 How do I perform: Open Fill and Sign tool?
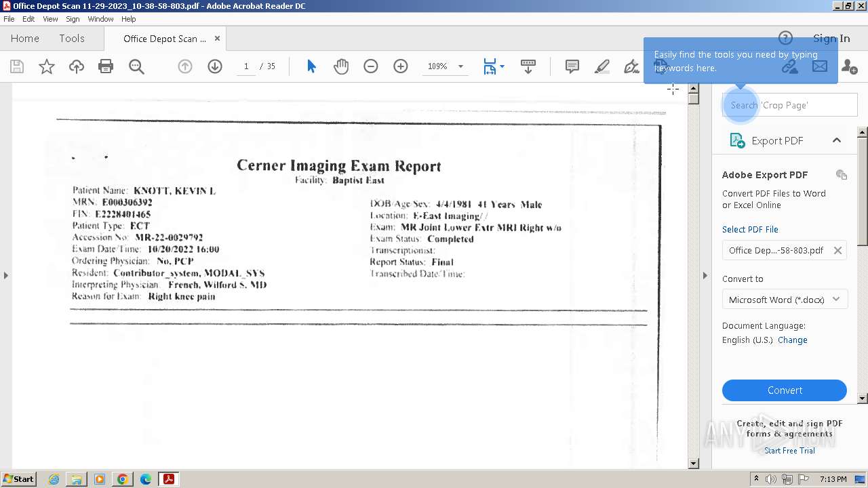pyautogui.click(x=631, y=66)
